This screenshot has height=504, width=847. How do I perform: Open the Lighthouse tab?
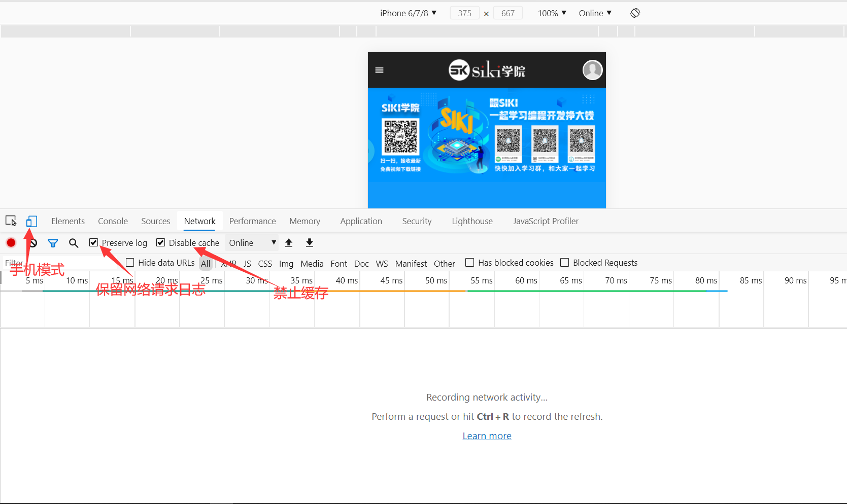pos(472,221)
